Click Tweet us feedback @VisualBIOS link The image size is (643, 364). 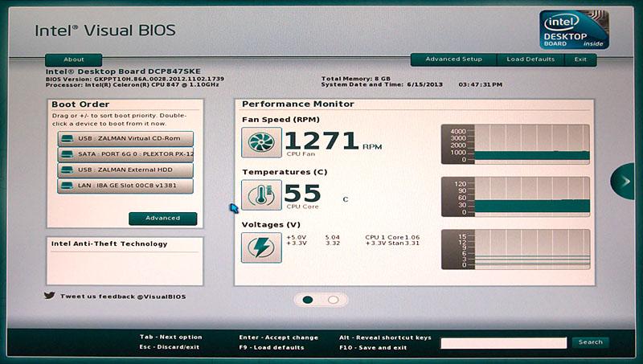coord(123,297)
